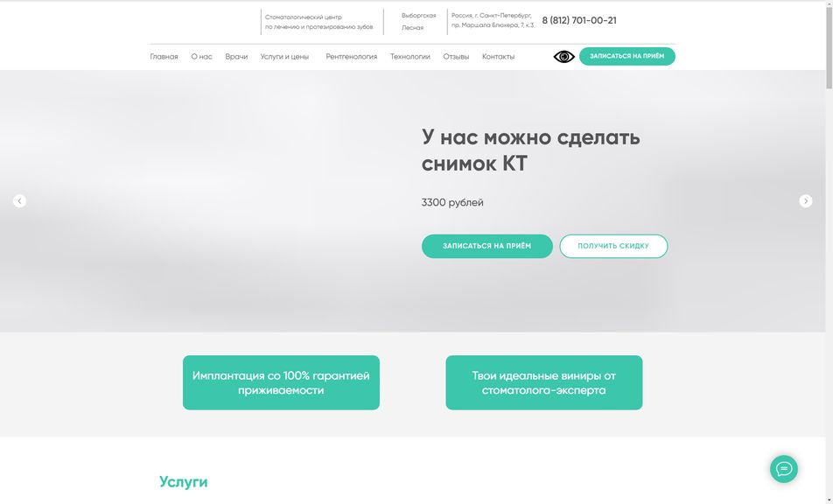Viewport: 833px width, 504px height.
Task: Click the Получить скидку button
Action: [613, 246]
